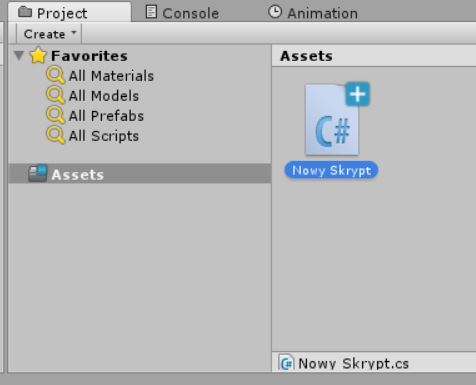Click the All Models search icon

[x=55, y=95]
